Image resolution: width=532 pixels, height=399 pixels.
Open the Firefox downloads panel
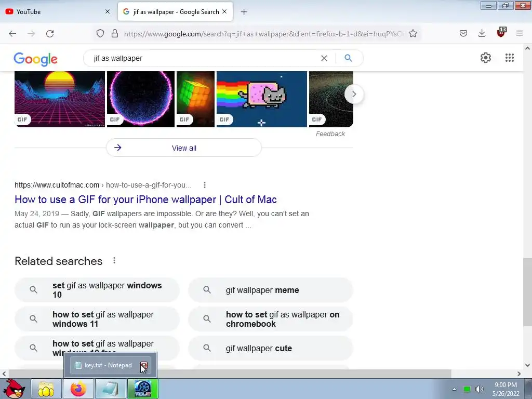[x=482, y=34]
